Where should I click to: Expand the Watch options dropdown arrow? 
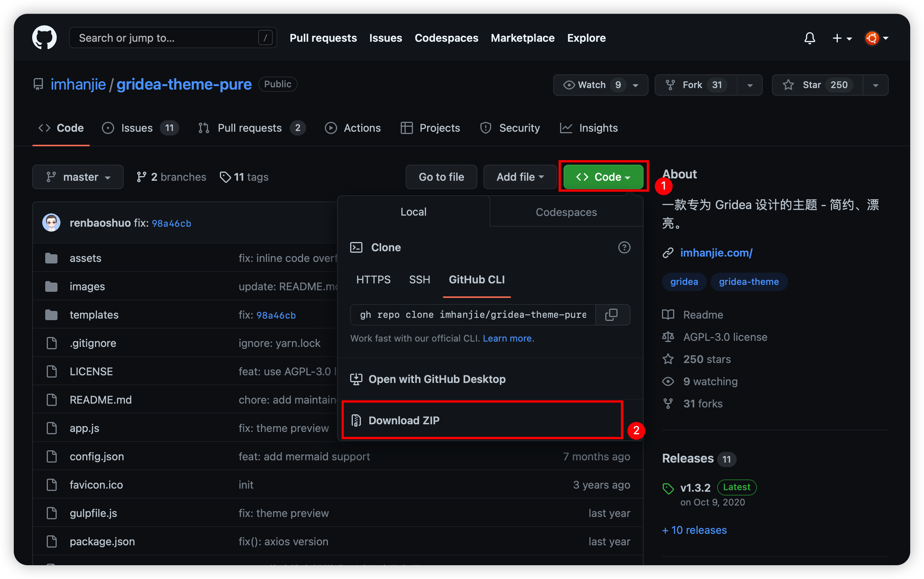(x=636, y=85)
